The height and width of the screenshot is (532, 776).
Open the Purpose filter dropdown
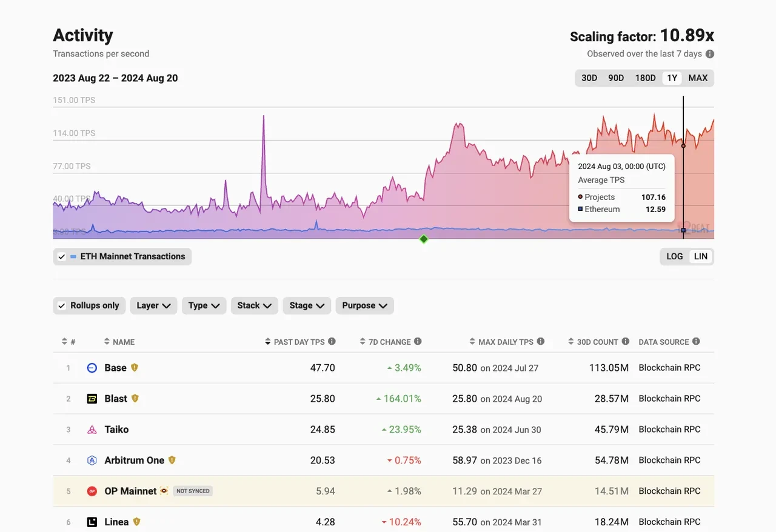coord(364,305)
